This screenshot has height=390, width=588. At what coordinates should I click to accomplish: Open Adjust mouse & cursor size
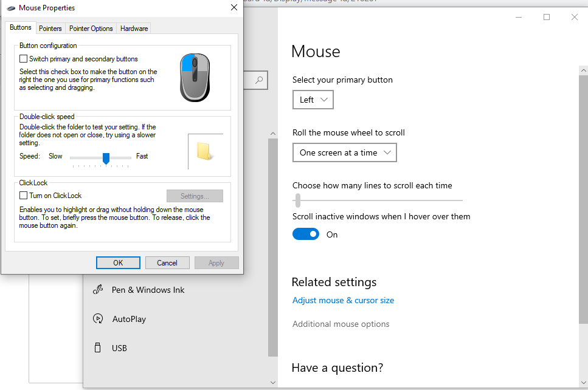coord(343,300)
